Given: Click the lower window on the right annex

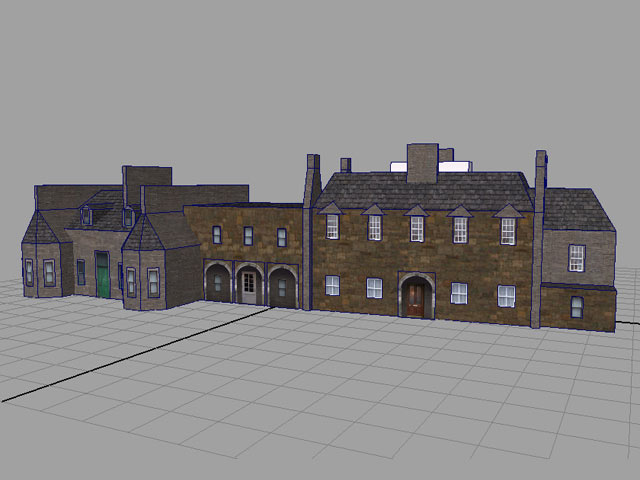Looking at the screenshot, I should coord(577,306).
